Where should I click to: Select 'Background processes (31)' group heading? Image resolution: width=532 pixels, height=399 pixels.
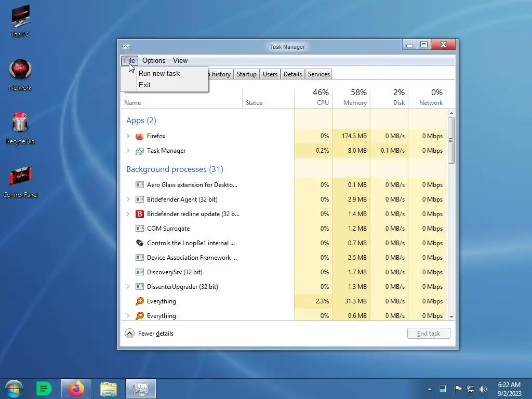coord(175,169)
